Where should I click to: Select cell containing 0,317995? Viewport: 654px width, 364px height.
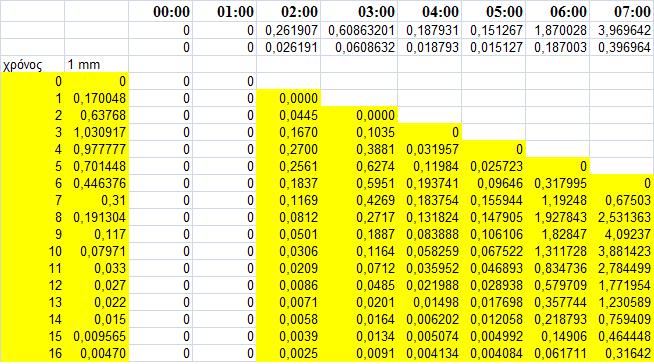[x=558, y=183]
